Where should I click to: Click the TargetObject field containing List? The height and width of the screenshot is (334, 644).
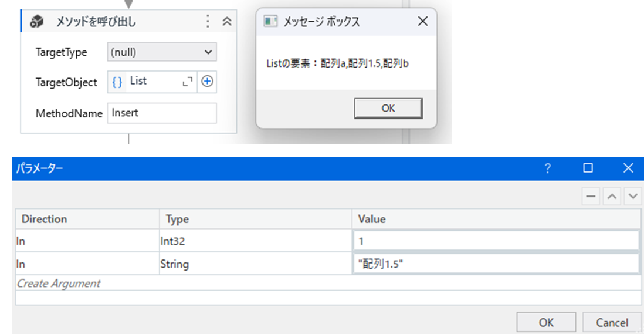click(x=152, y=82)
